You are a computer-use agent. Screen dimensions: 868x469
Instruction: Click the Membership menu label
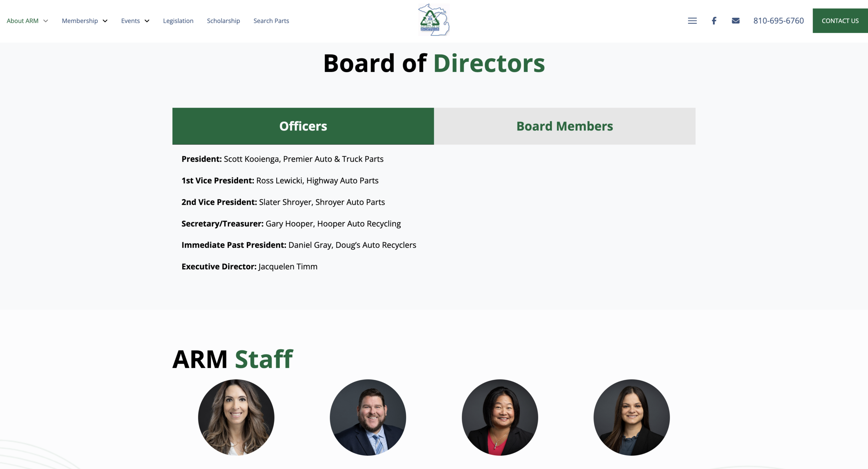click(80, 21)
